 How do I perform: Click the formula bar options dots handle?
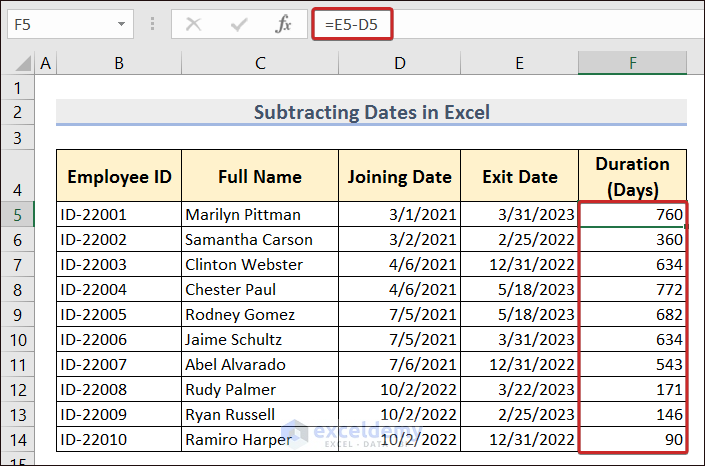(152, 24)
